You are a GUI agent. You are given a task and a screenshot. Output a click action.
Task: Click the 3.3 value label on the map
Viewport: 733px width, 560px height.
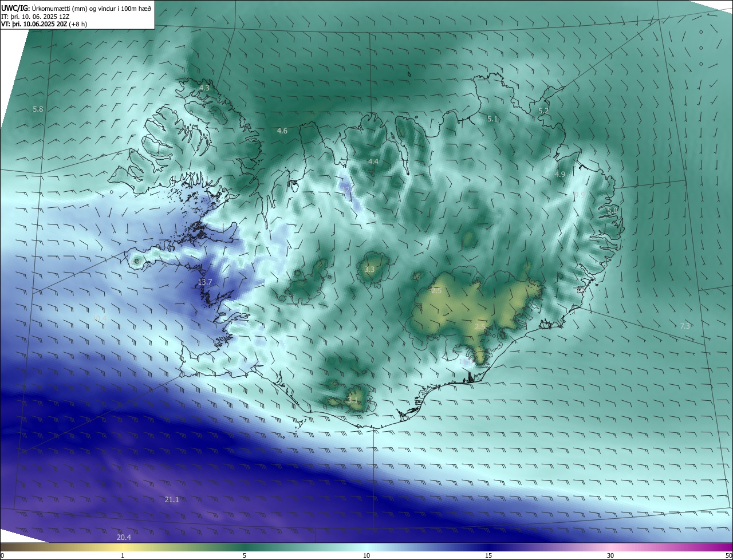coord(369,269)
